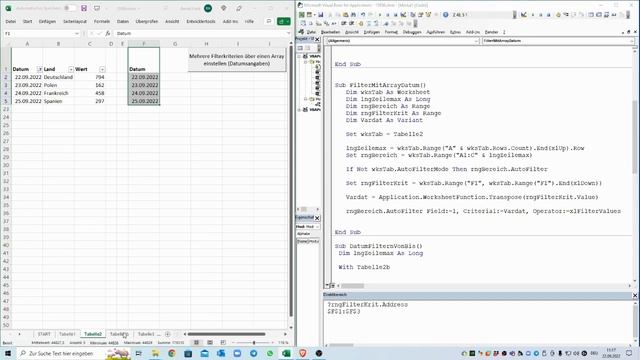The height and width of the screenshot is (360, 640).
Task: Toggle AutoSave switch in Excel title bar
Action: point(70,8)
